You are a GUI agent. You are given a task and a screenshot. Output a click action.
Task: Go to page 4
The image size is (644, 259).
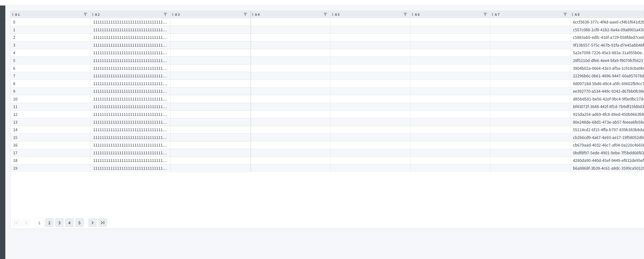tap(69, 223)
